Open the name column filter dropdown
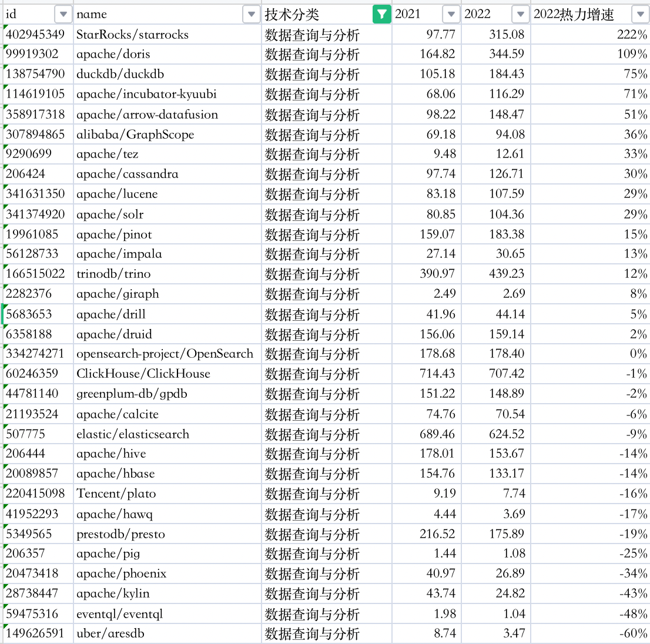The width and height of the screenshot is (650, 644). [252, 14]
